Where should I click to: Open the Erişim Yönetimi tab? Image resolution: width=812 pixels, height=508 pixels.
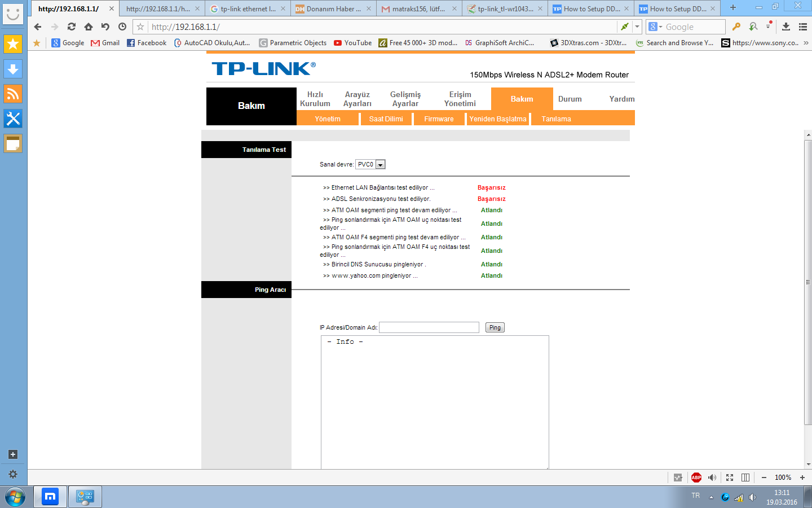460,99
